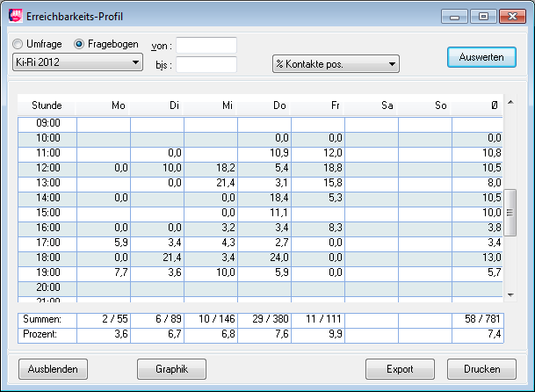Select the 12:00 row hour cell

47,167
